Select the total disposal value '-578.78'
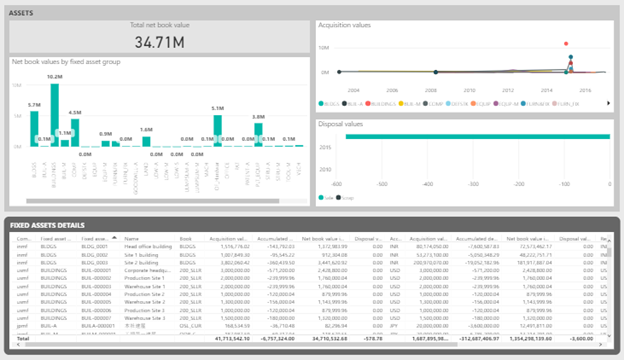 pos(373,339)
